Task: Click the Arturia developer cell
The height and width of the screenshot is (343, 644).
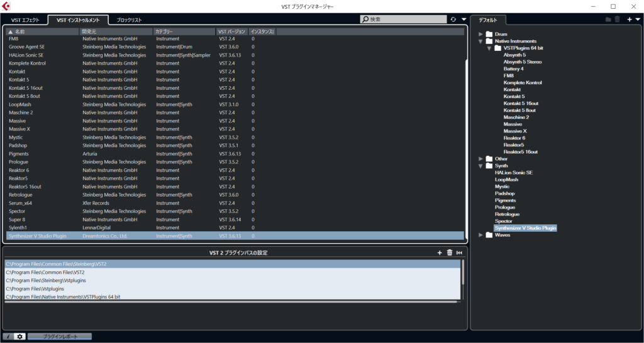Action: (89, 154)
